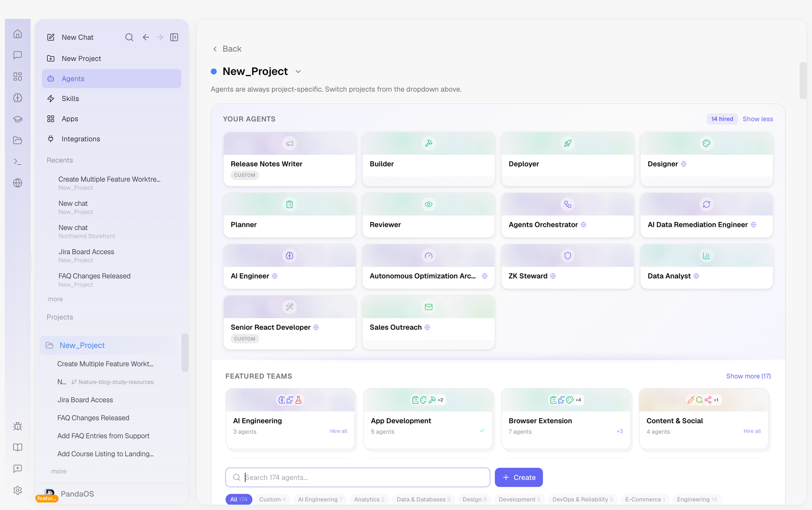Click Show less for Your Agents
Viewport: 812px width, 510px height.
tap(757, 119)
